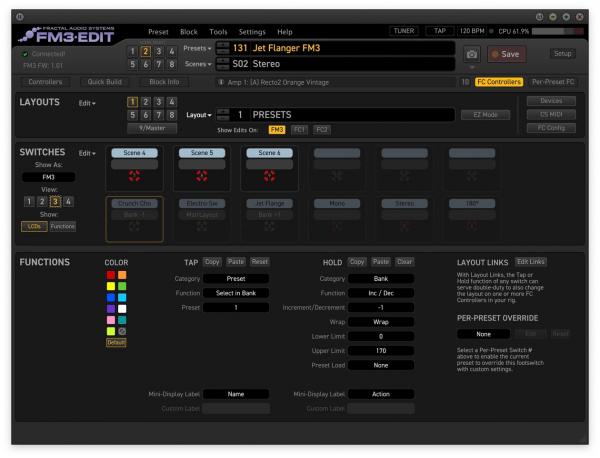Click the red ring icon under Scene 5
This screenshot has width=600, height=458.
[202, 176]
